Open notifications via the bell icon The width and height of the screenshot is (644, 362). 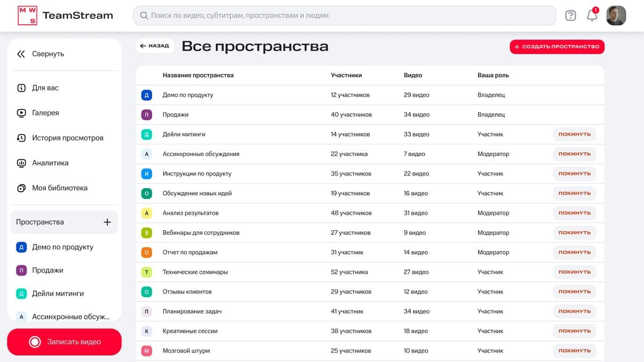(592, 15)
